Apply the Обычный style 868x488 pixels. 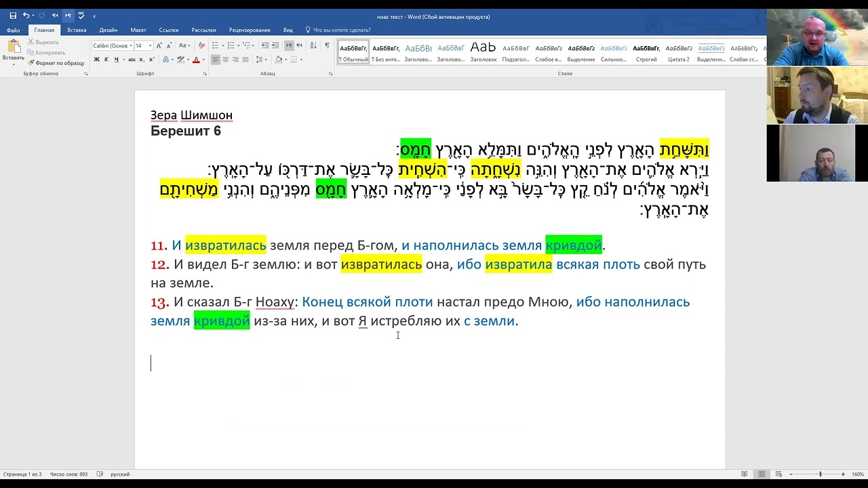click(353, 52)
